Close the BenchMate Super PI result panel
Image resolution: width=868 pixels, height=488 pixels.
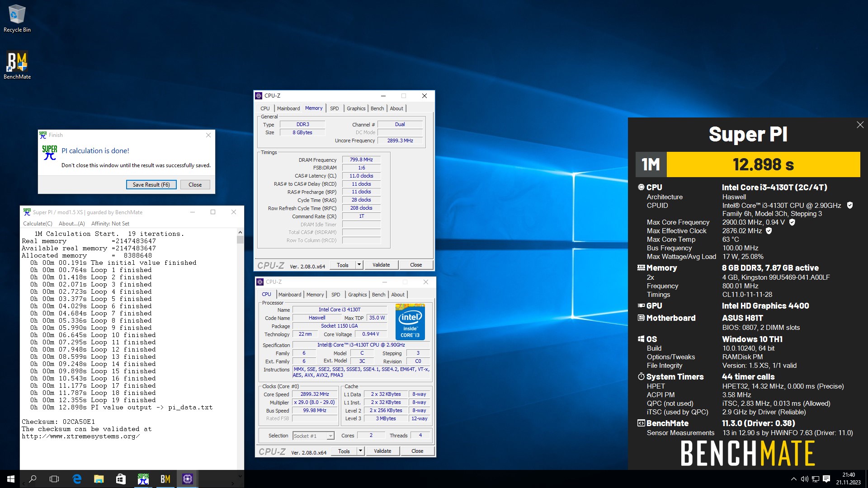(x=860, y=125)
